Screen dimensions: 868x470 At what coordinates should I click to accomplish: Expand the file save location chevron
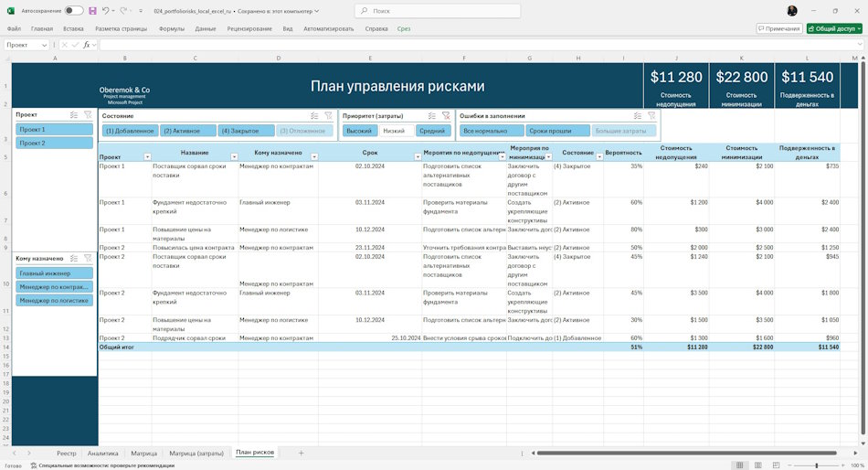tap(317, 11)
